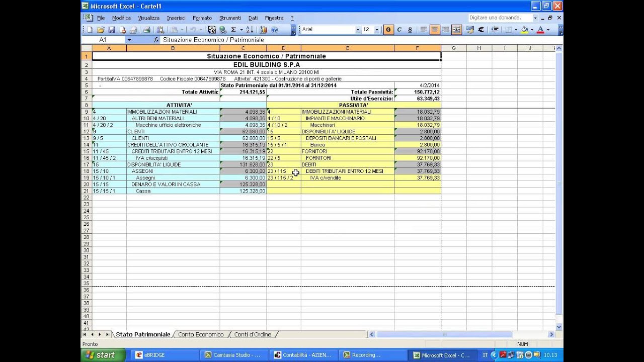Click the Paste clipboard icon
Image resolution: width=644 pixels, height=362 pixels.
(174, 30)
